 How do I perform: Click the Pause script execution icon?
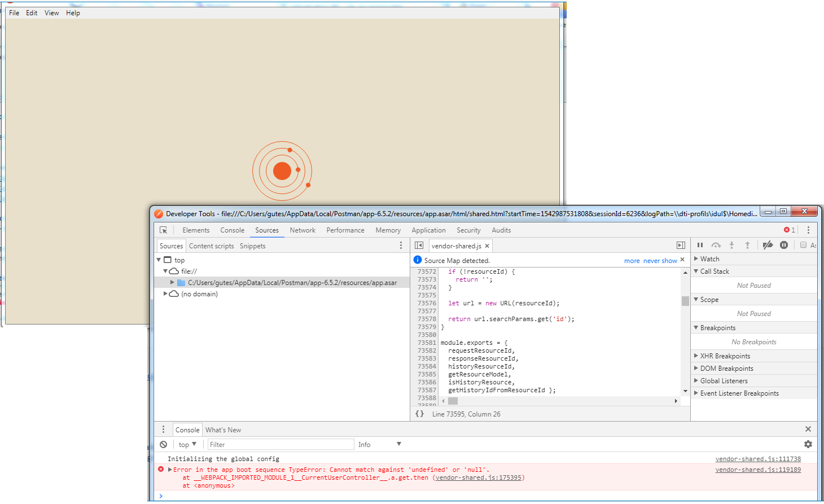click(x=700, y=244)
